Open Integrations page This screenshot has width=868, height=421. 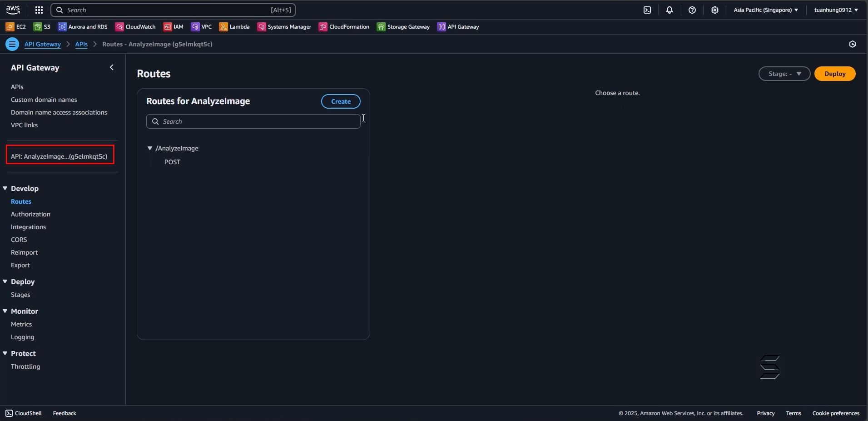pyautogui.click(x=29, y=227)
